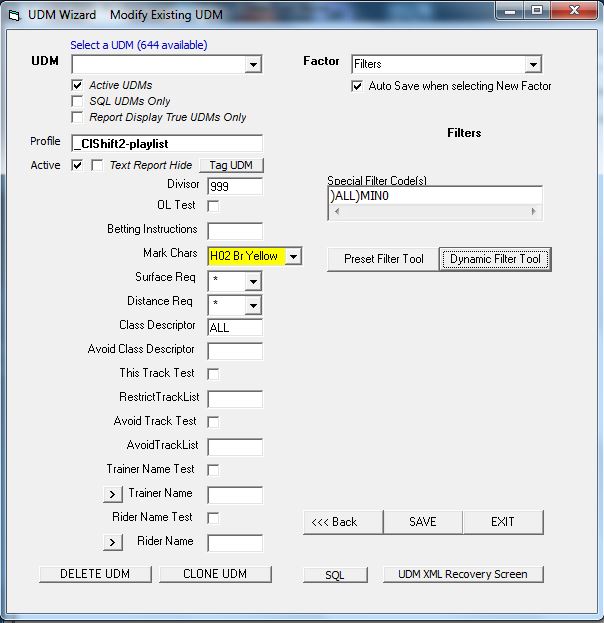The image size is (604, 623).
Task: Enable SQL UDMs Only checkbox
Action: (x=77, y=101)
